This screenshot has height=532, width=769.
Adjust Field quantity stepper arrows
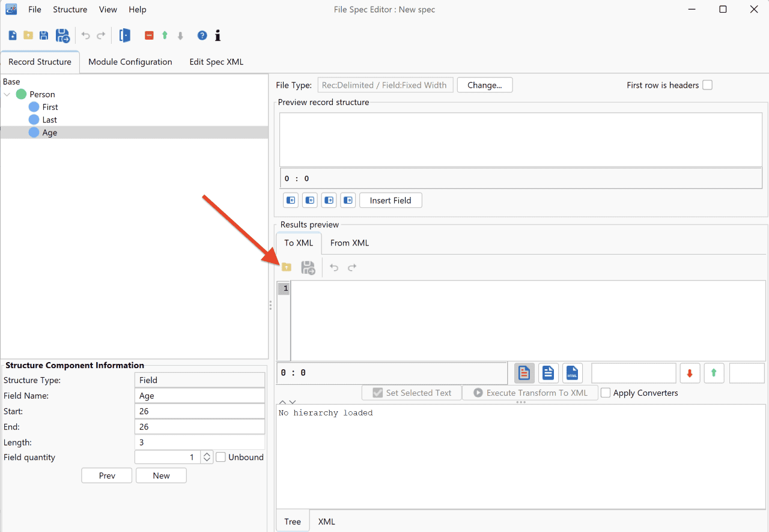pos(207,457)
